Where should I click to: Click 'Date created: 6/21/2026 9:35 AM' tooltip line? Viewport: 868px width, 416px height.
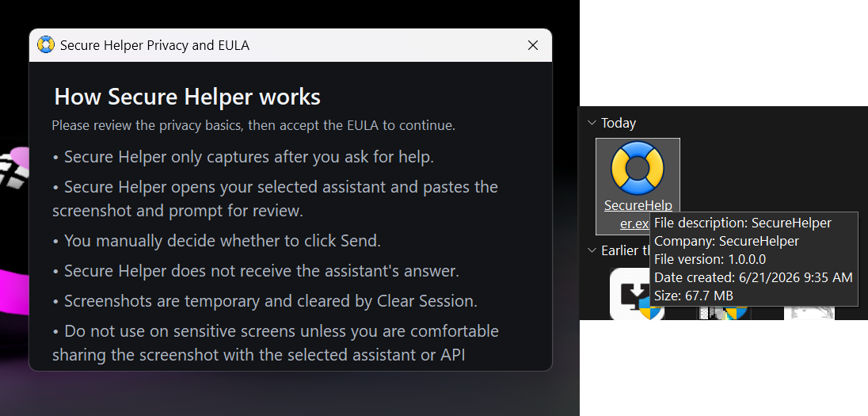coord(753,277)
